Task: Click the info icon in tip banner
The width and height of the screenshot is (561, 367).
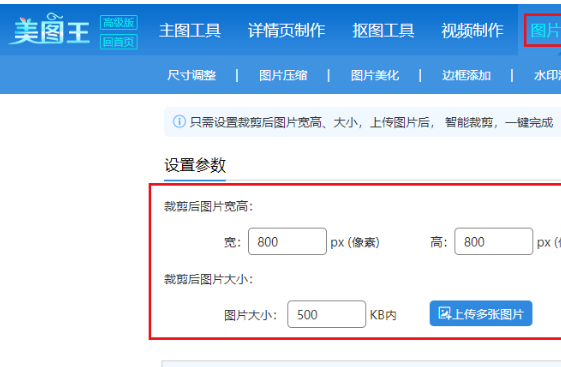Action: click(x=179, y=122)
